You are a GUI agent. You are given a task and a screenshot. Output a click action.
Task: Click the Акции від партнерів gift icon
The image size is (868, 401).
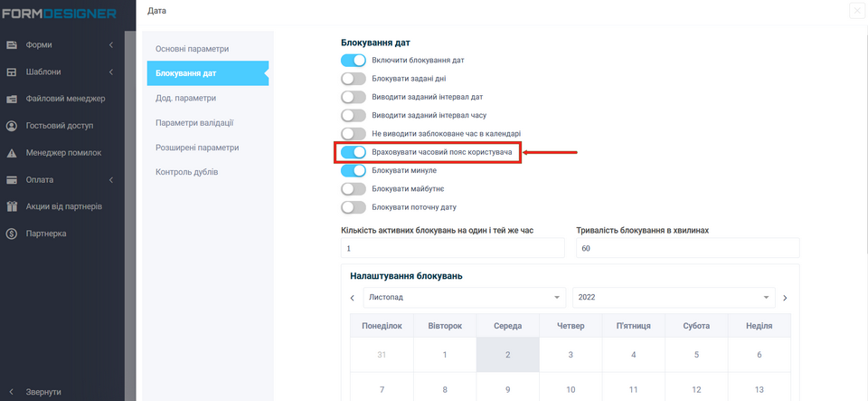12,206
